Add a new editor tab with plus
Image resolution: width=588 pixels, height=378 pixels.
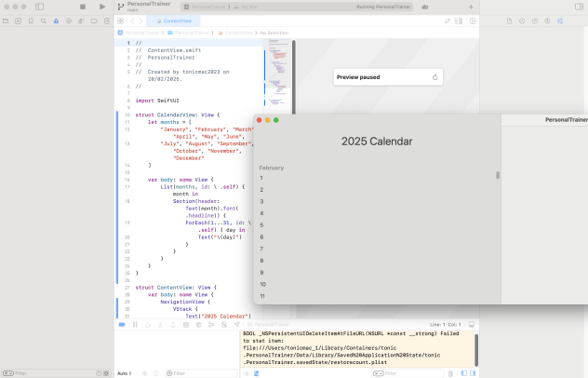pyautogui.click(x=471, y=7)
